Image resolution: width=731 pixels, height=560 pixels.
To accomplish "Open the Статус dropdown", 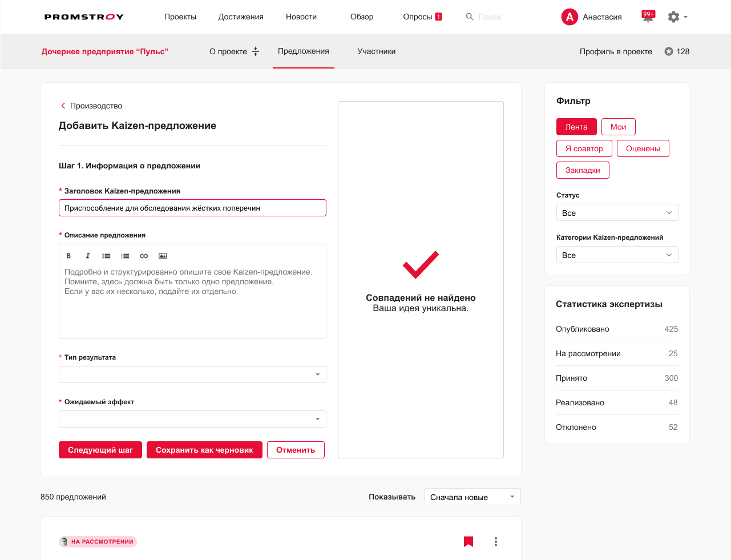I will click(617, 212).
